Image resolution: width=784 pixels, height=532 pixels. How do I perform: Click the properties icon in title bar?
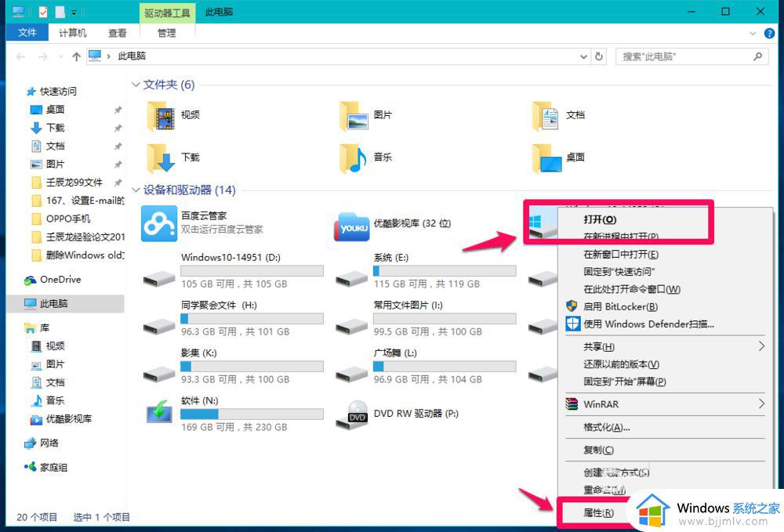(x=43, y=12)
